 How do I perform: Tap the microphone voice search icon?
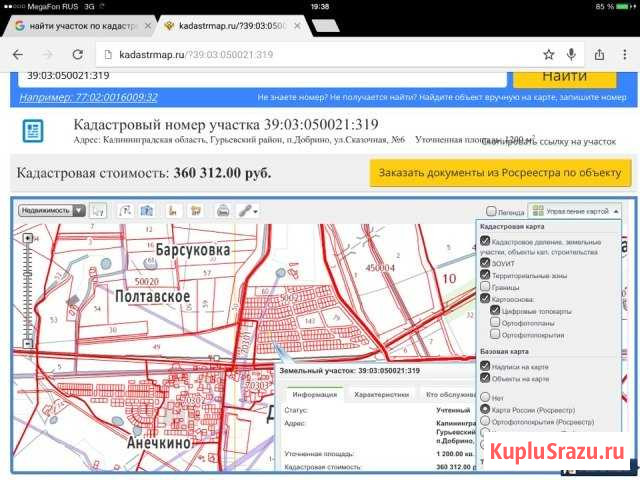coord(571,54)
